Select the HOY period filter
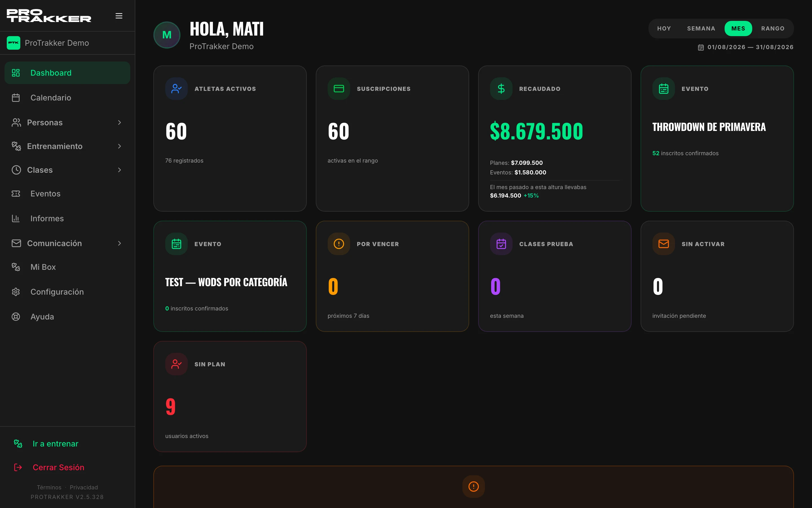 point(664,29)
